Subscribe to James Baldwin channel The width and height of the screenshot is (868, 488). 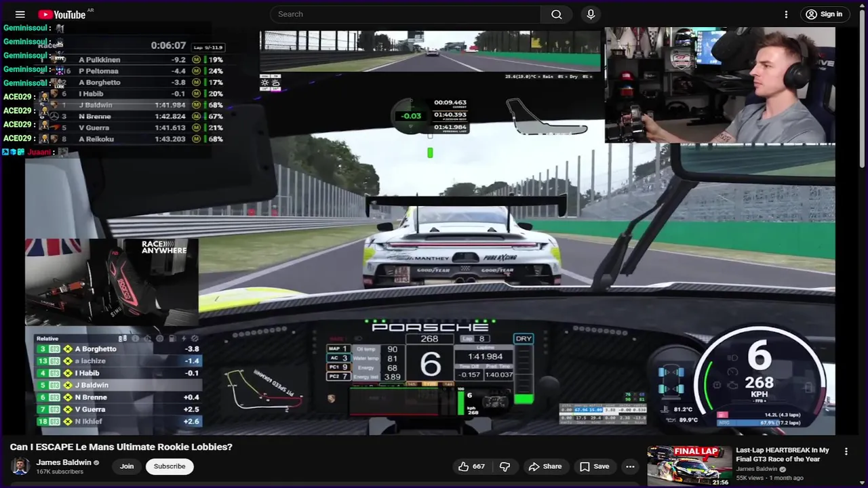[x=170, y=466]
